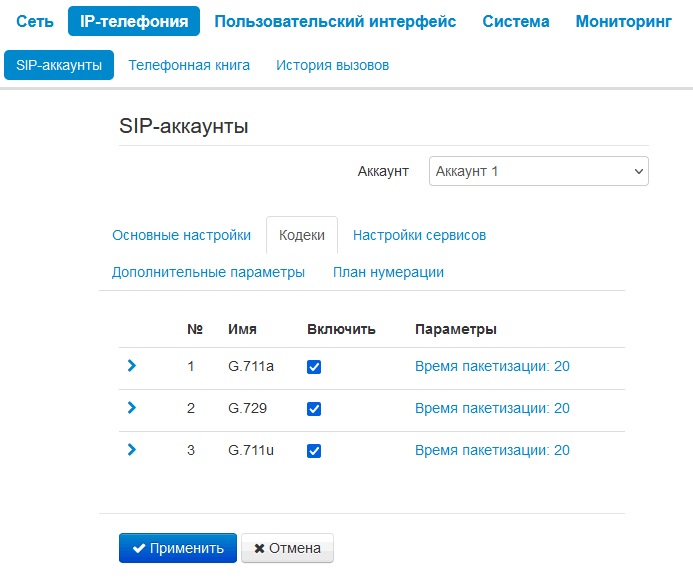Open the Аккаунт dropdown

coord(538,171)
